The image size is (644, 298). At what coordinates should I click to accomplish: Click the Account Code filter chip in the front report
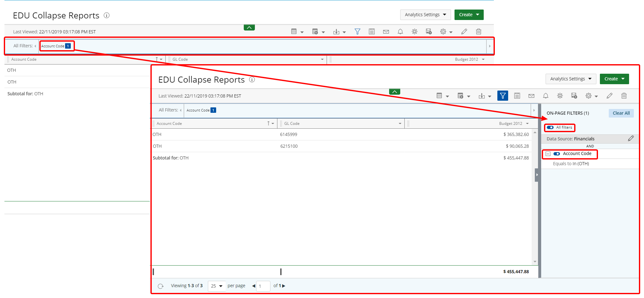click(201, 110)
